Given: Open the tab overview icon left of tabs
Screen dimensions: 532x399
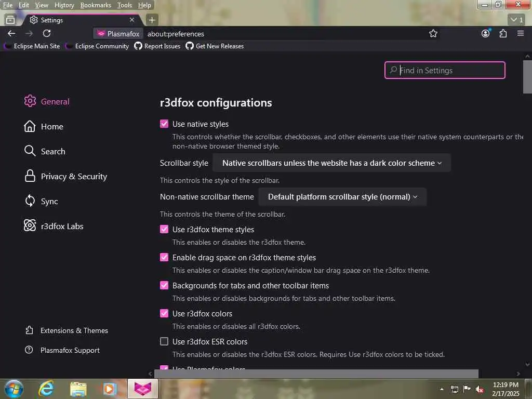Looking at the screenshot, I should (x=10, y=20).
